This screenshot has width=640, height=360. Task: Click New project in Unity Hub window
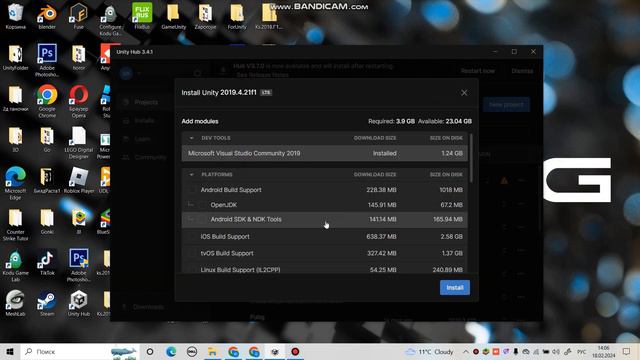point(506,104)
